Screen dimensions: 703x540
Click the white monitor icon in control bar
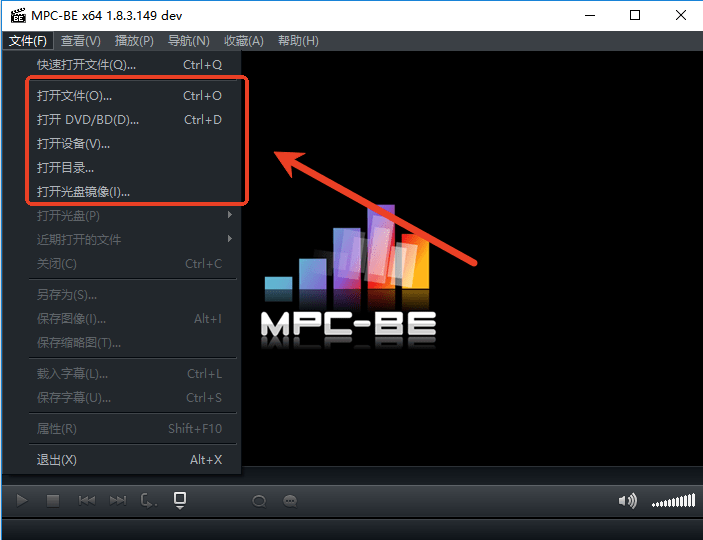pos(180,499)
